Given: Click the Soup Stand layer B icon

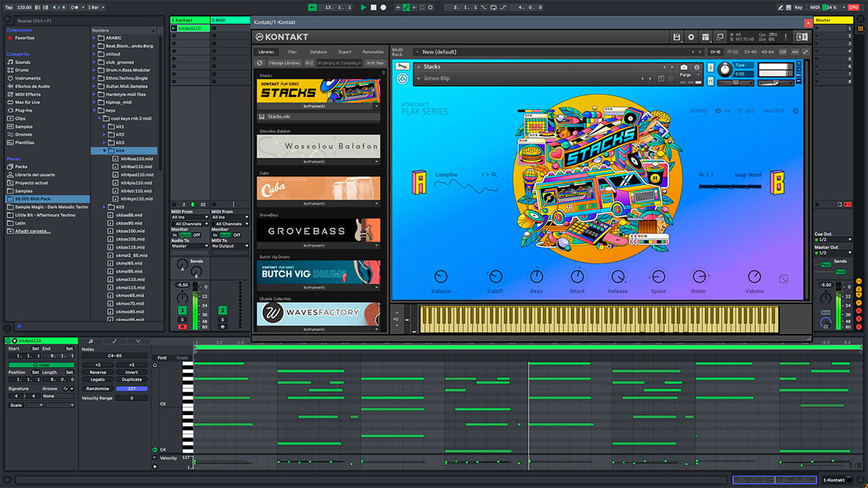Looking at the screenshot, I should coord(778,182).
